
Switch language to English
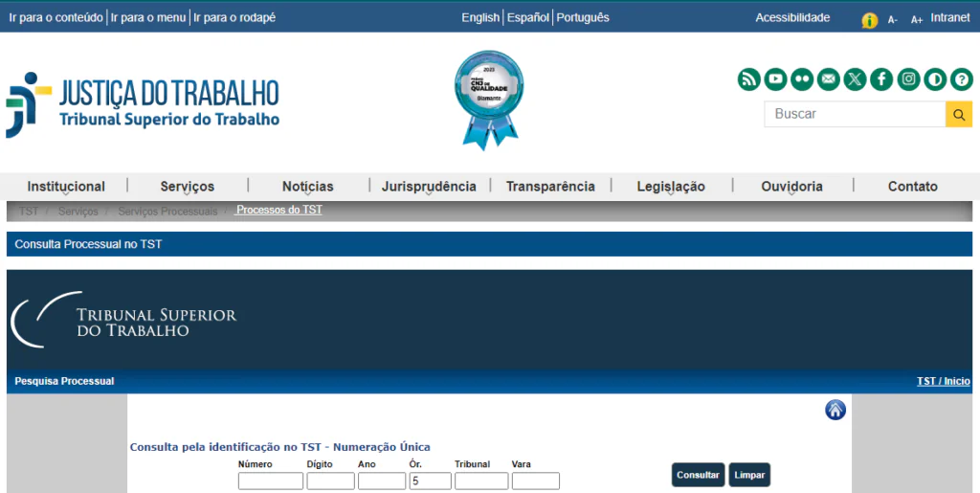point(480,17)
